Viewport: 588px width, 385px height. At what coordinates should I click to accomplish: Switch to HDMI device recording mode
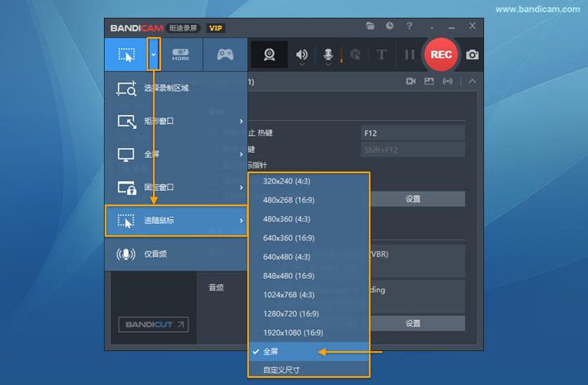pos(180,55)
